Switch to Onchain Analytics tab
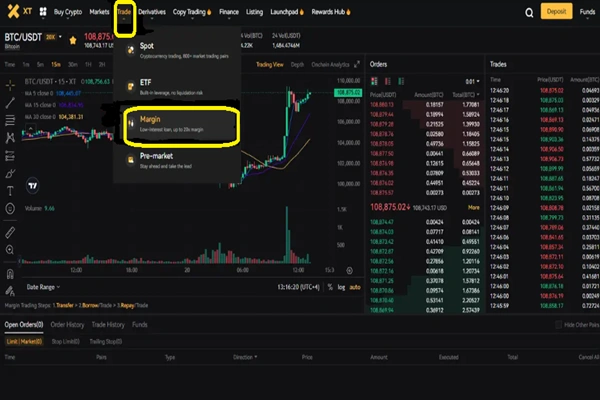The height and width of the screenshot is (400, 600). (x=330, y=64)
